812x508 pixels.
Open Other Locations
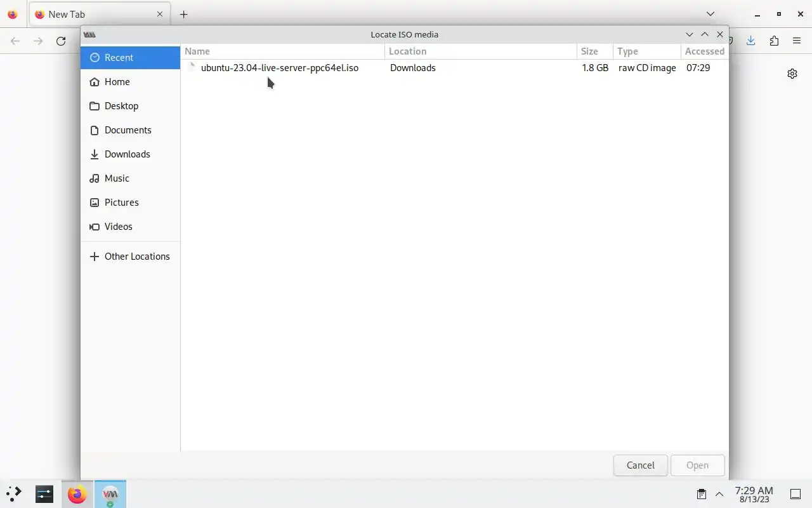click(130, 256)
